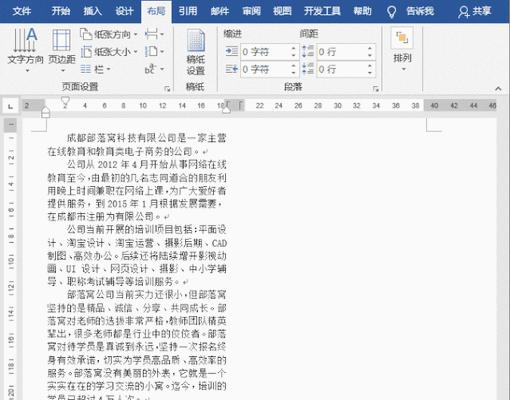Image resolution: width=510 pixels, height=400 pixels.
Task: Switch to the Insert (插入) tab
Action: pyautogui.click(x=92, y=11)
